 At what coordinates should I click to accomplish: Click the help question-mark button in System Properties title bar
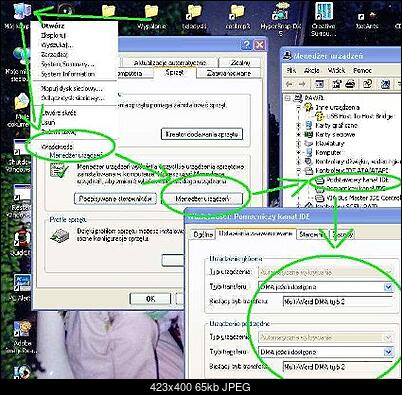(x=247, y=45)
